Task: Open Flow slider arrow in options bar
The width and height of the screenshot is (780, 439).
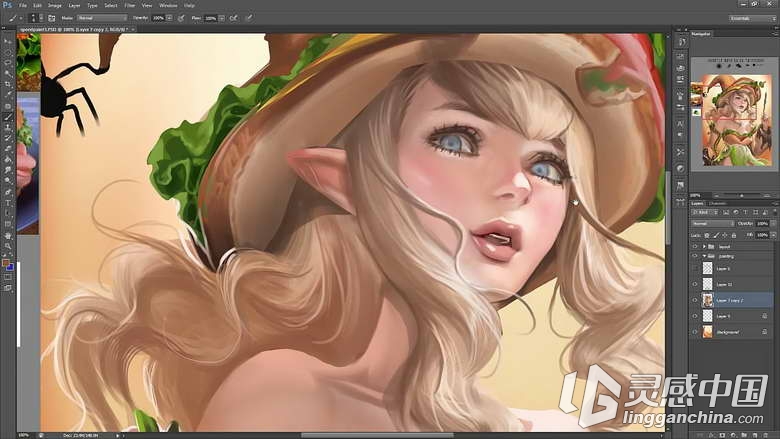Action: pos(221,18)
